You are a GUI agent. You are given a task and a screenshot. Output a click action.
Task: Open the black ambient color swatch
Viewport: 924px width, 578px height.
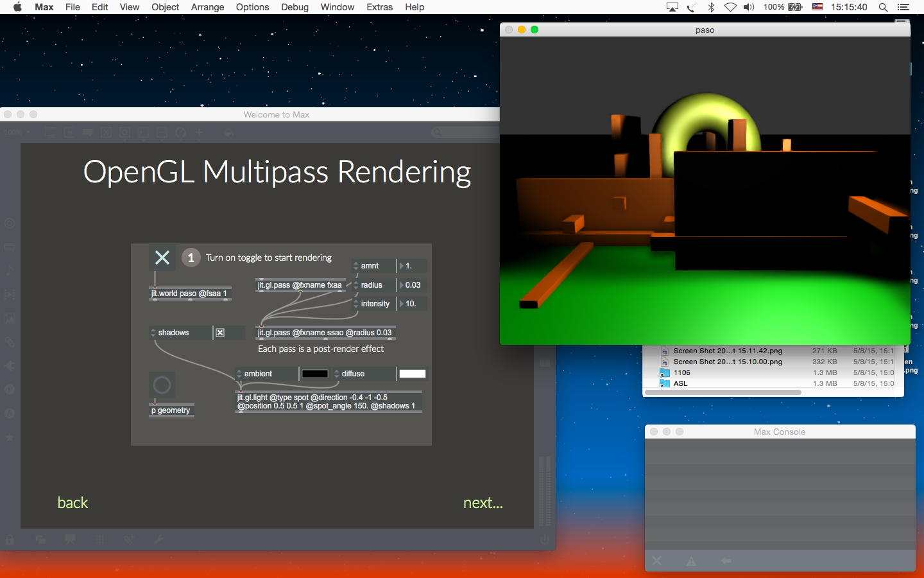[x=315, y=374]
